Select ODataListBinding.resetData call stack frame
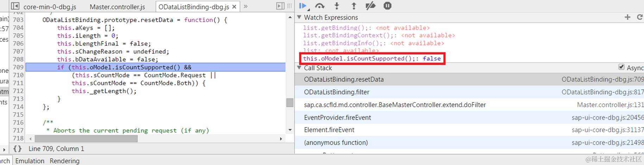Viewport: 644px width, 165px height. point(469,79)
